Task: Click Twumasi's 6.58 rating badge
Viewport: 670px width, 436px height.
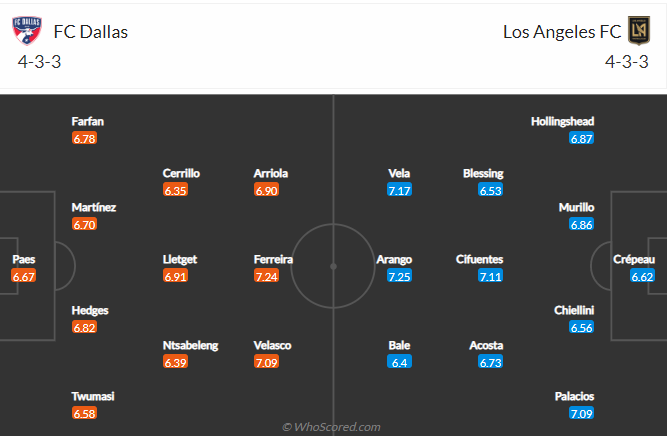Action: pos(84,414)
